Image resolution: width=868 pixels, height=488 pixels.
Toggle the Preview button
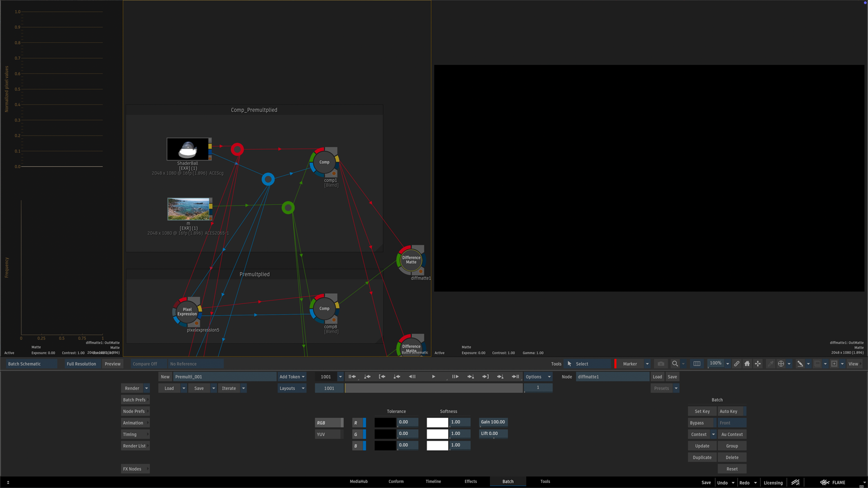point(112,364)
